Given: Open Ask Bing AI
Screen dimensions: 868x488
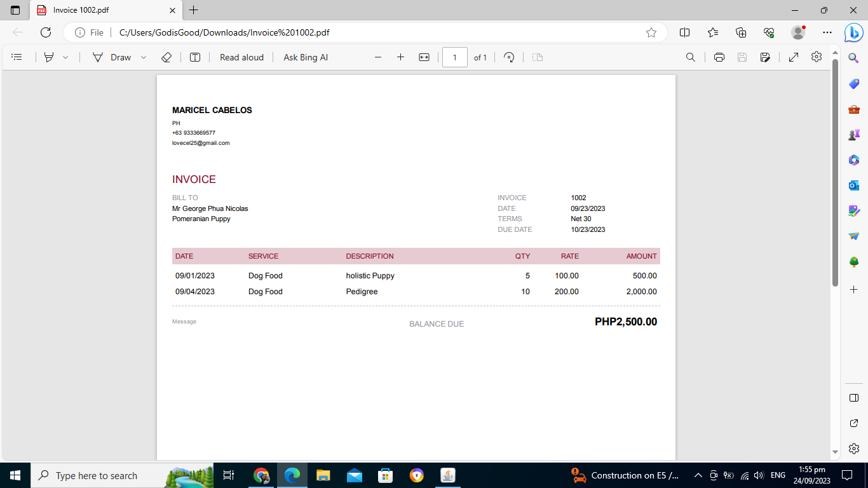Looking at the screenshot, I should point(306,57).
